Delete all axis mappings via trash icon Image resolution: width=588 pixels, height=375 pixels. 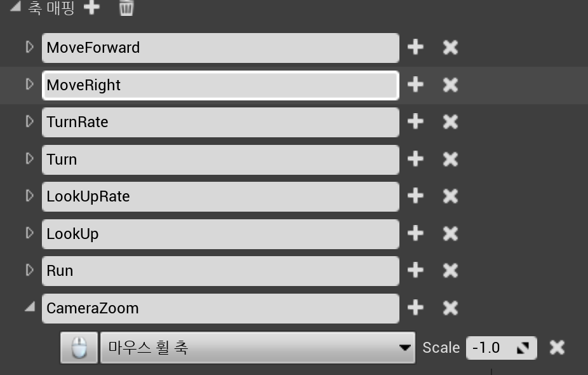tap(126, 9)
